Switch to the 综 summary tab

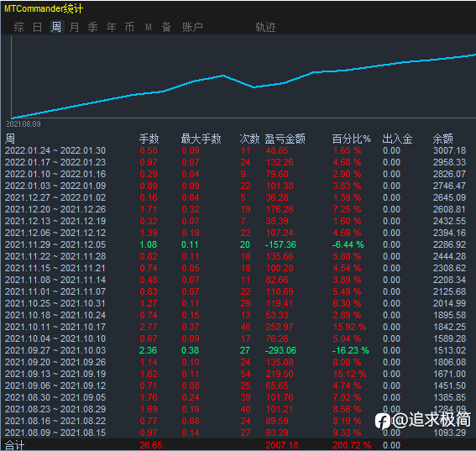point(18,27)
